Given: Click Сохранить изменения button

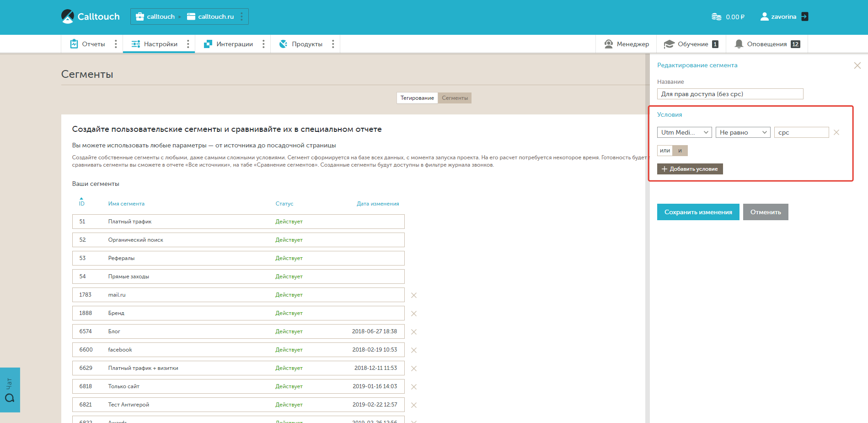Looking at the screenshot, I should (698, 212).
